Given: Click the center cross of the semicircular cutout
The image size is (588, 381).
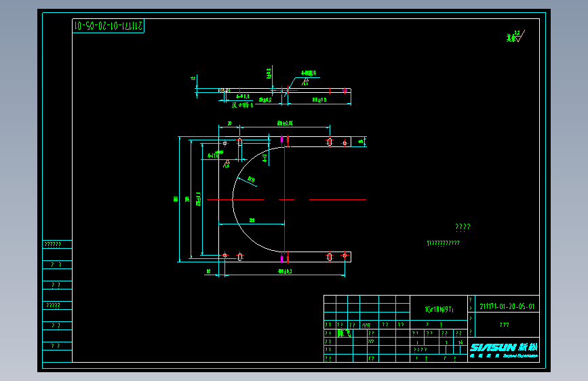Looking at the screenshot, I should 285,199.
